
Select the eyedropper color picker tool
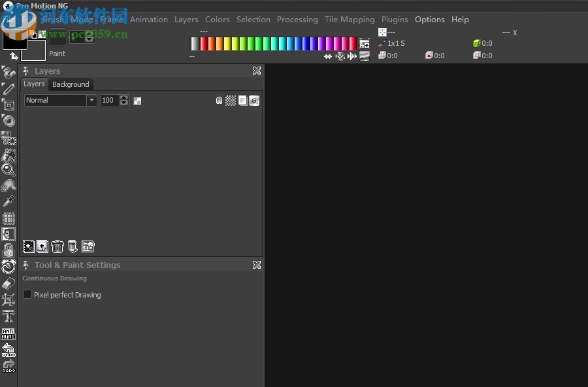coord(8,201)
